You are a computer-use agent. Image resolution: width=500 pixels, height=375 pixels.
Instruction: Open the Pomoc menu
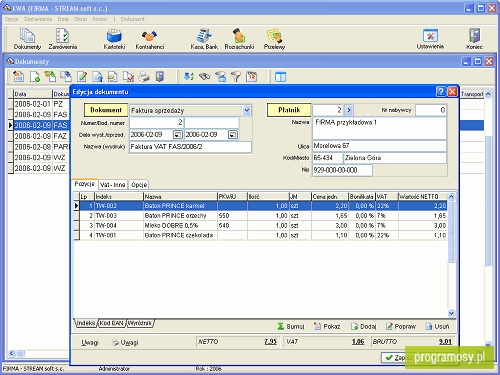coord(100,19)
